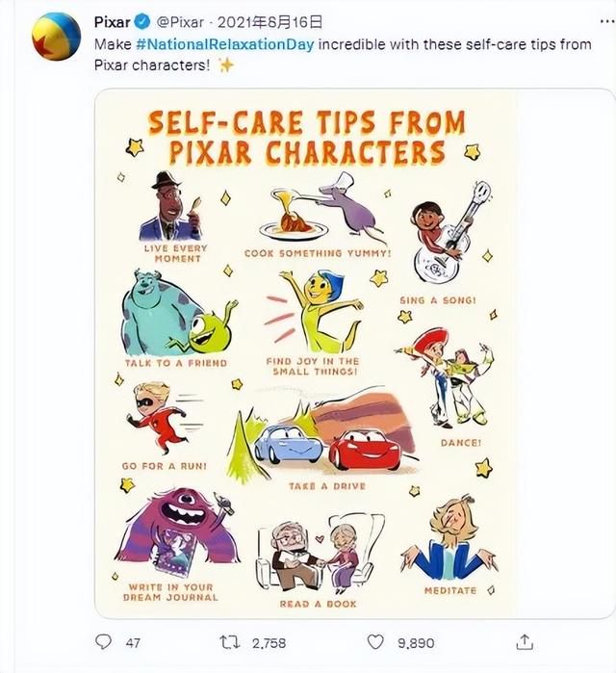
Task: Click the sparkle emoji after the tweet text
Action: 226,65
